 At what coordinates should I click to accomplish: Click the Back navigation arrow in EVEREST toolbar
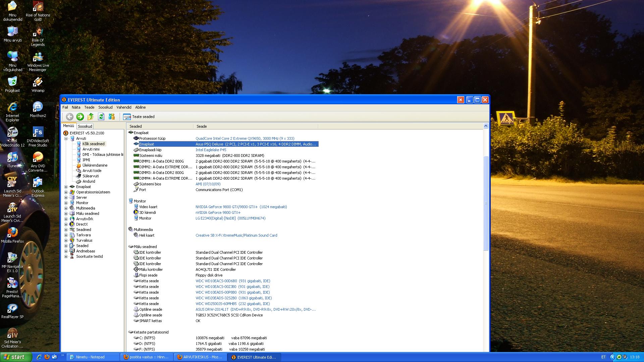pos(69,117)
